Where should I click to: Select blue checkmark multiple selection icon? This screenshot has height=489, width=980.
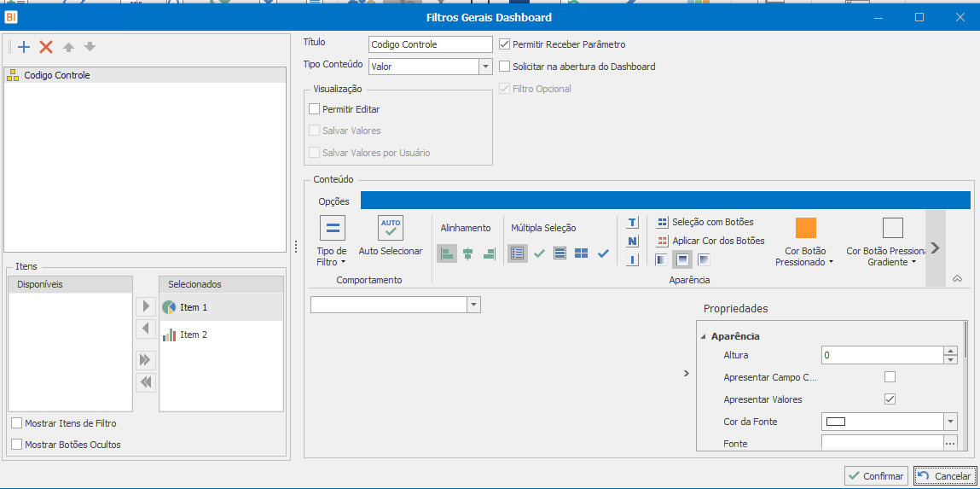[602, 253]
